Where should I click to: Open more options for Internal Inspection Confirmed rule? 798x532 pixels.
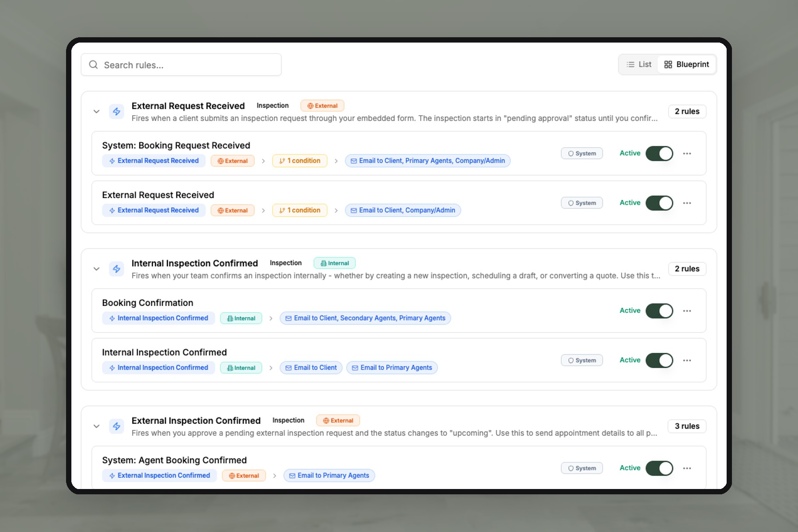pyautogui.click(x=687, y=360)
